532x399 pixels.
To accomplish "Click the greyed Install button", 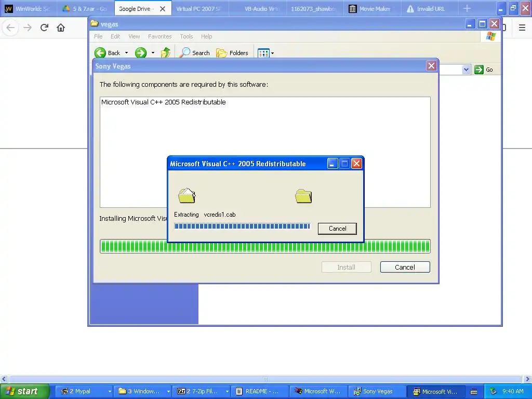I will point(346,267).
